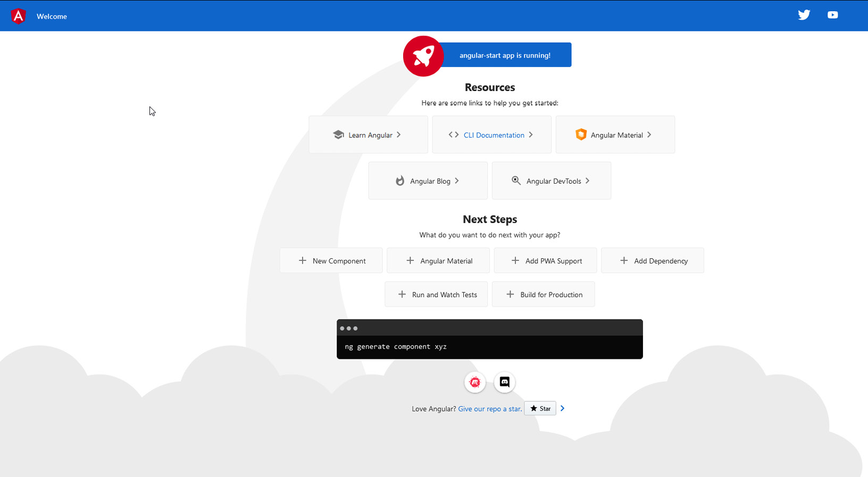
Task: Click the magnifier DevTools icon
Action: tap(516, 180)
